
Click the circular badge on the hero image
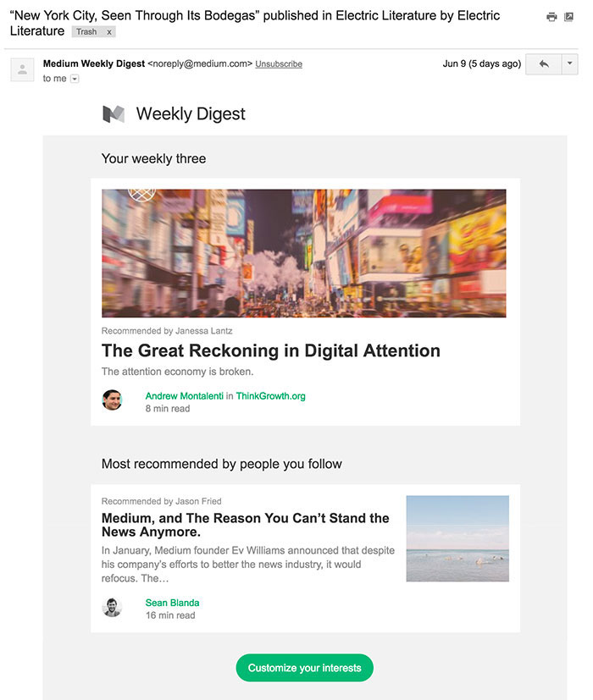coord(142,194)
